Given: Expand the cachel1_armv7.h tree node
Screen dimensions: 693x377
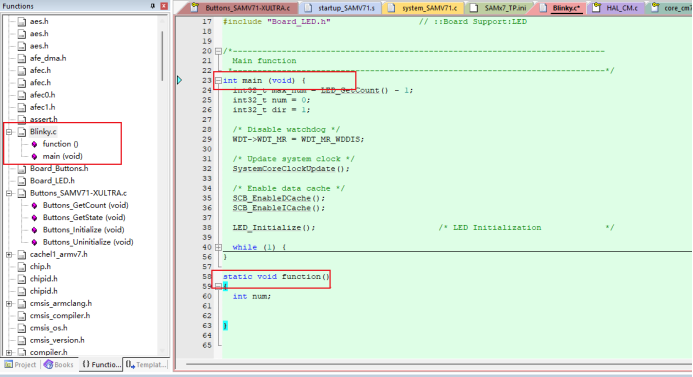Looking at the screenshot, I should (9, 255).
